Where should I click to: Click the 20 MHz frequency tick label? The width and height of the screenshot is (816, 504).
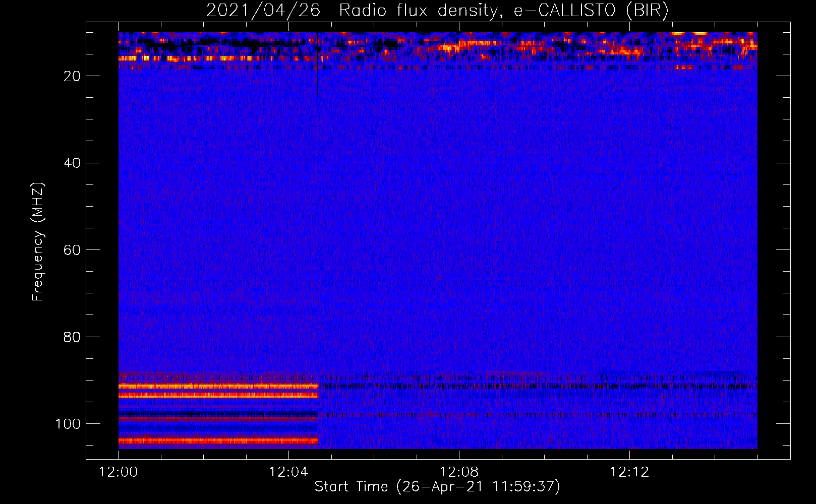click(72, 76)
